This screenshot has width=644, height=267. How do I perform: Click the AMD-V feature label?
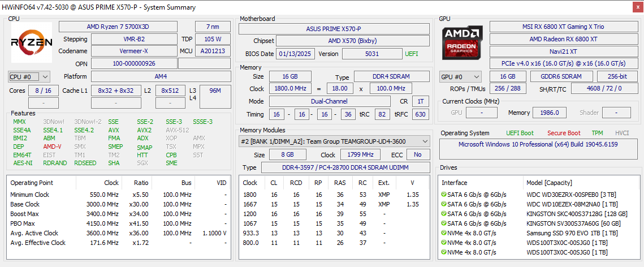52,147
